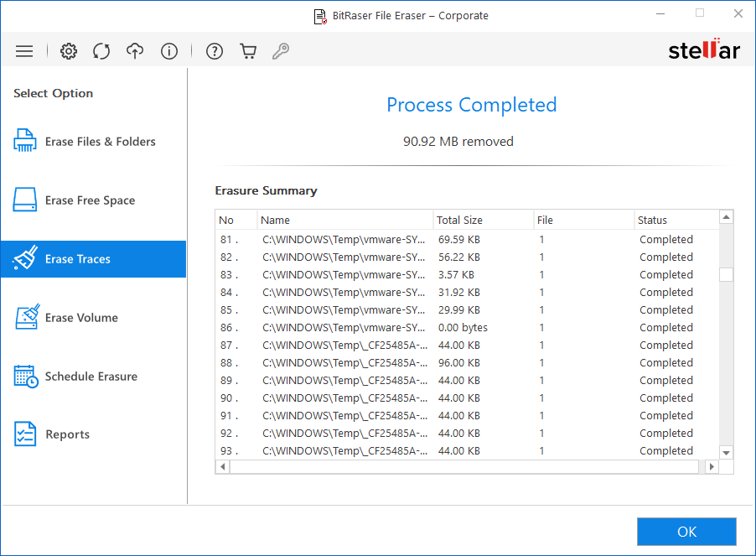The image size is (756, 556).
Task: Click the vertical scrollbar down arrow
Action: click(726, 453)
